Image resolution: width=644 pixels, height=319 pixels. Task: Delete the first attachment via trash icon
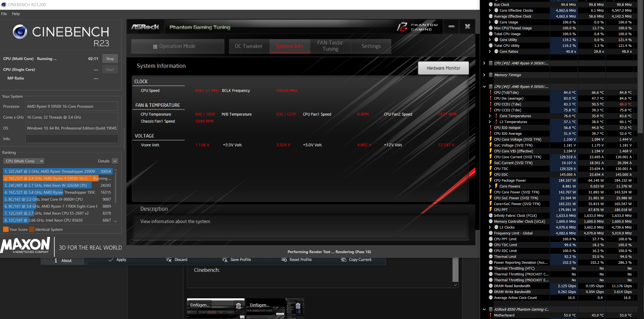click(x=238, y=306)
